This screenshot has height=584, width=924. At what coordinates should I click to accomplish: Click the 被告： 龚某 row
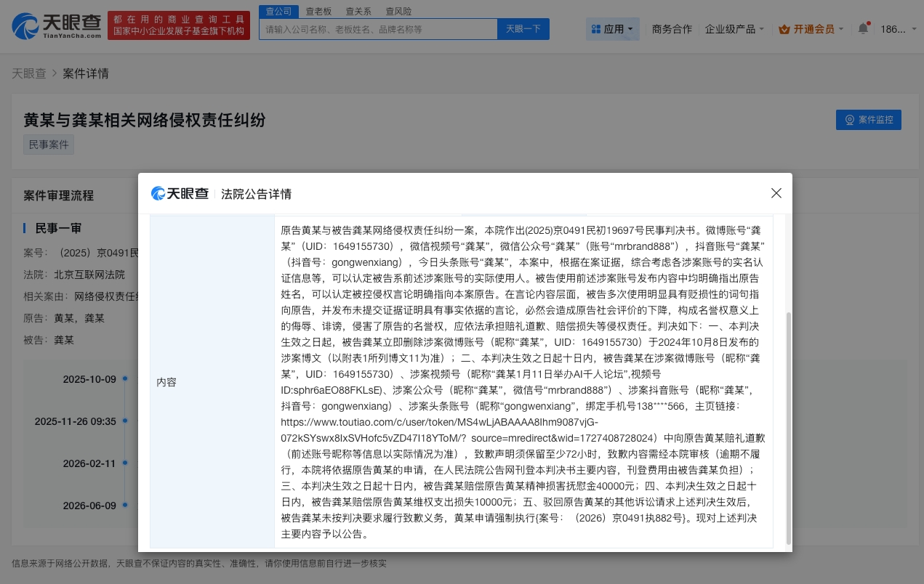click(49, 340)
